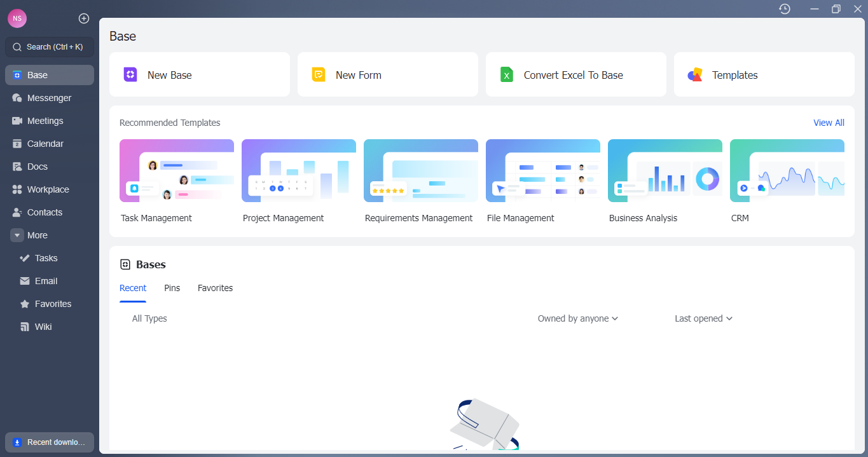
Task: Click the Email envelope icon
Action: coord(25,281)
